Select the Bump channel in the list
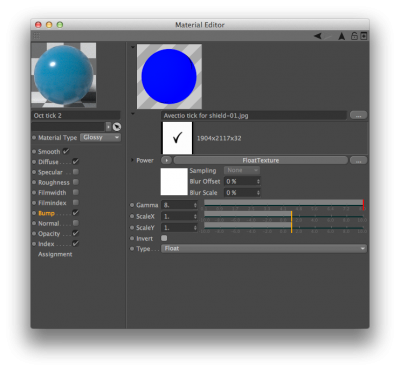This screenshot has height=371, width=400. coord(46,213)
